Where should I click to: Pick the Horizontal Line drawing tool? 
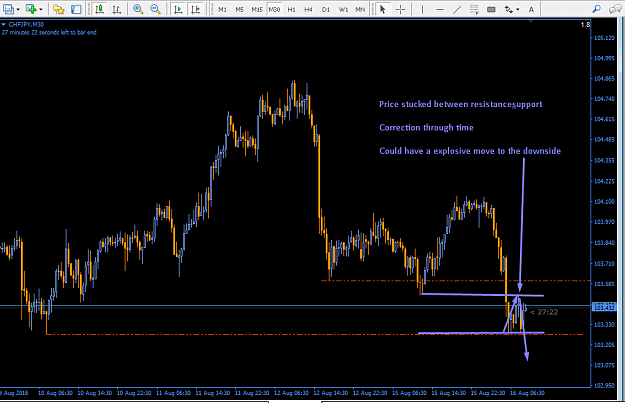440,9
